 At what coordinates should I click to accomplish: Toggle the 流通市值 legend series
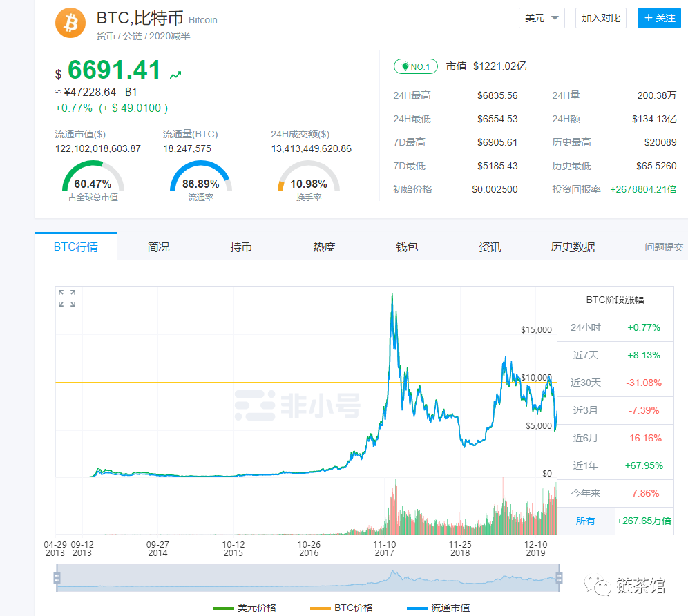pyautogui.click(x=439, y=608)
